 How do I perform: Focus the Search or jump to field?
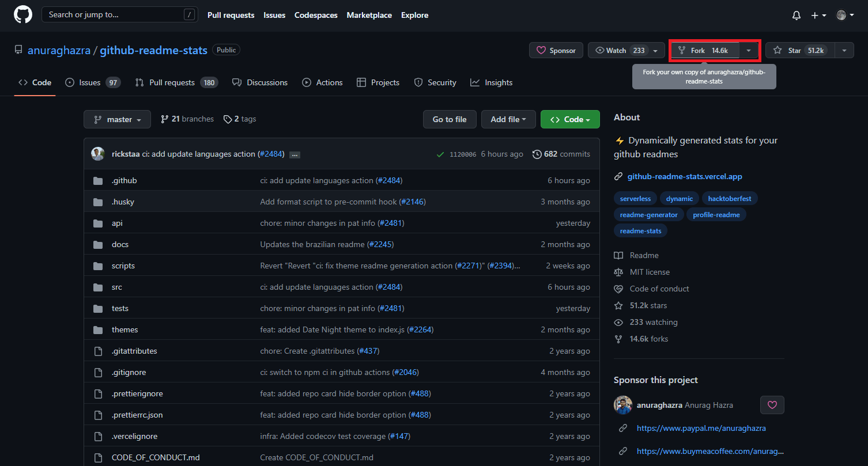pos(120,15)
